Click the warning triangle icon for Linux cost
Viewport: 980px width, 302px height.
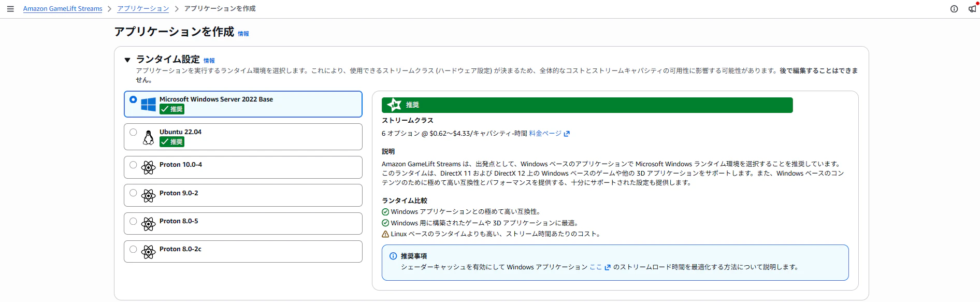385,234
